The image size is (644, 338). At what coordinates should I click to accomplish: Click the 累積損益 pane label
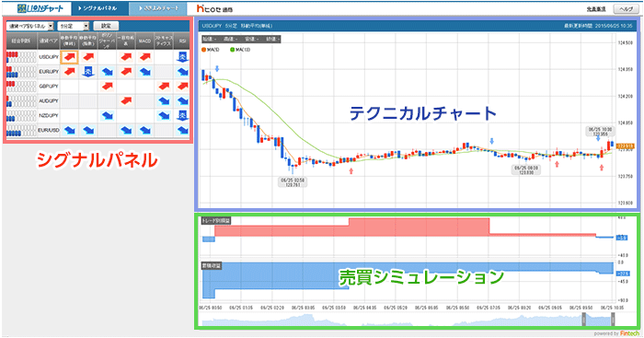click(211, 266)
